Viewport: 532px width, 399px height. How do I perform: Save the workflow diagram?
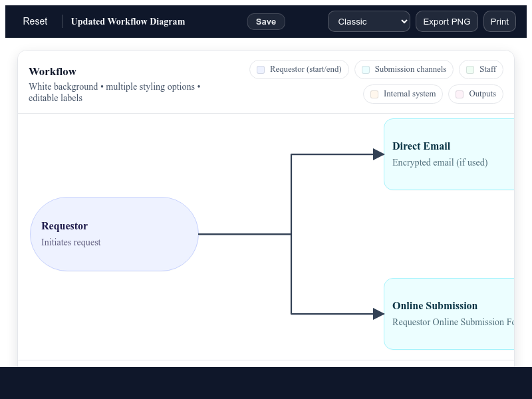[x=266, y=21]
